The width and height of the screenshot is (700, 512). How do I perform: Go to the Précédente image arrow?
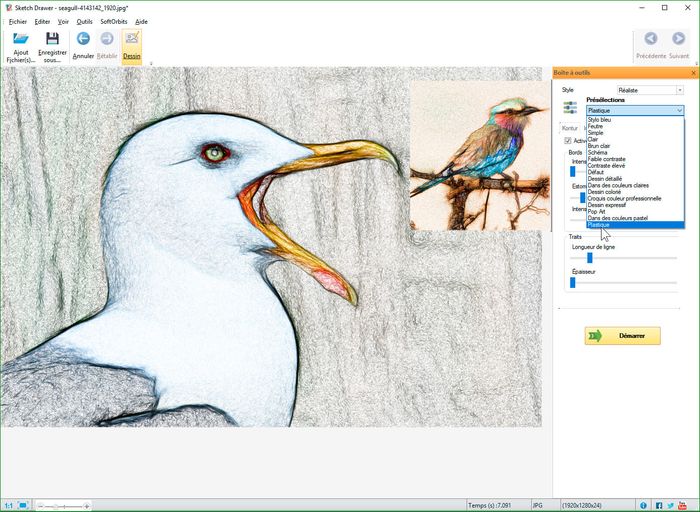point(650,39)
